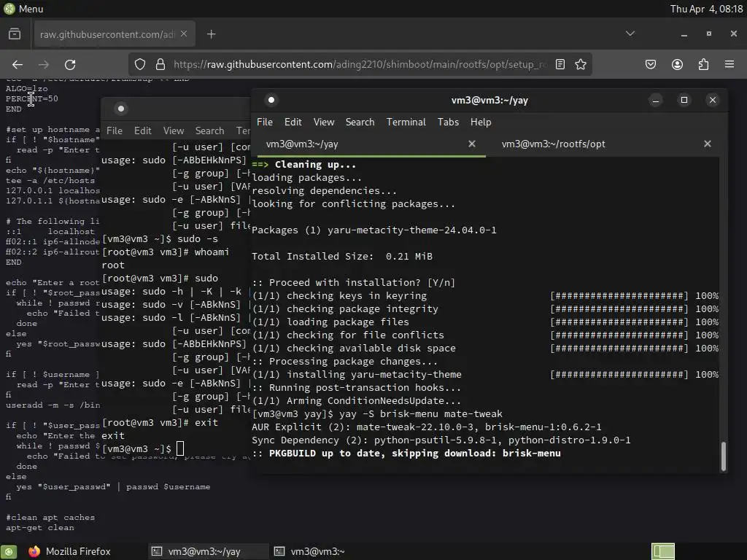The width and height of the screenshot is (747, 560).
Task: Toggle reader view icon in address bar
Action: [x=560, y=64]
